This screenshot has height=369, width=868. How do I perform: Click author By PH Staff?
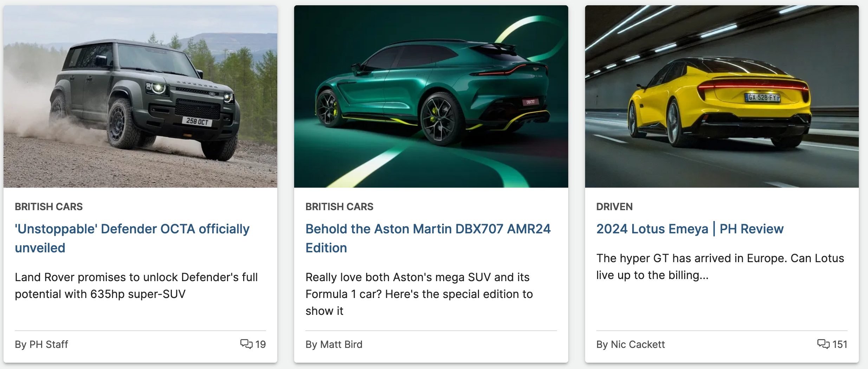point(41,344)
